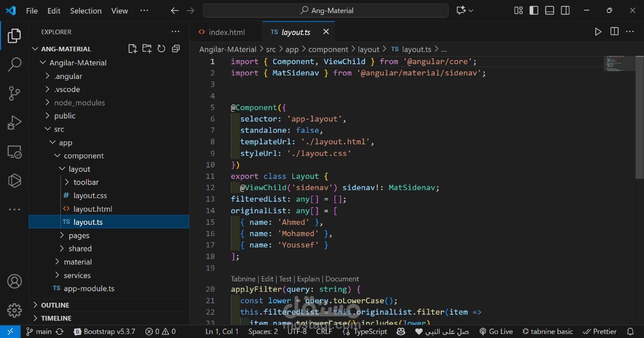
Task: Close the layout.ts tab
Action: (x=326, y=32)
